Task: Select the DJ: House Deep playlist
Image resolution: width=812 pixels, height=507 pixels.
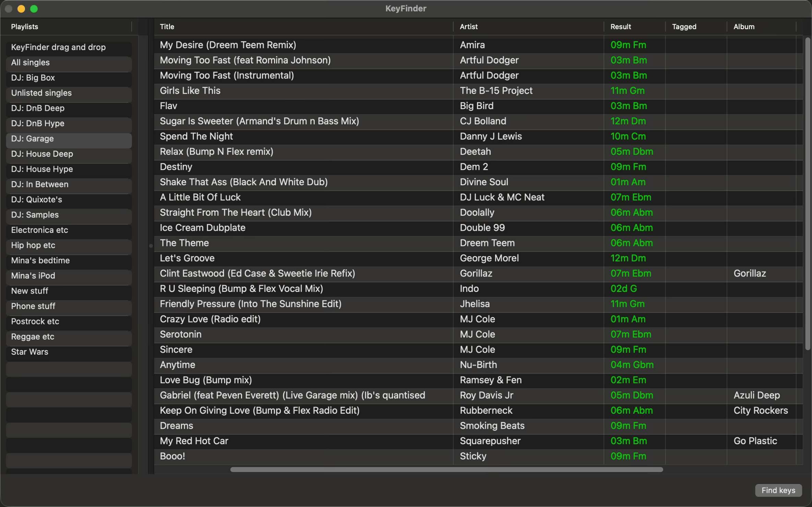Action: [x=42, y=154]
